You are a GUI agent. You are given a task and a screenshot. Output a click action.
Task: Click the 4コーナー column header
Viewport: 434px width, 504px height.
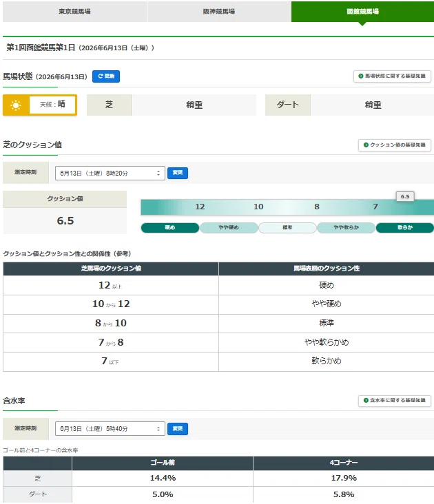(x=344, y=463)
